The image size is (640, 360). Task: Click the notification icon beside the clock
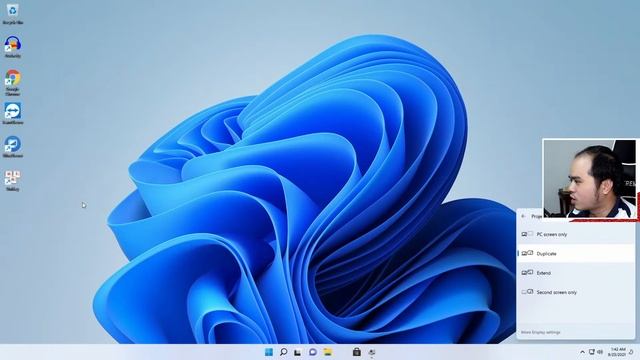631,352
